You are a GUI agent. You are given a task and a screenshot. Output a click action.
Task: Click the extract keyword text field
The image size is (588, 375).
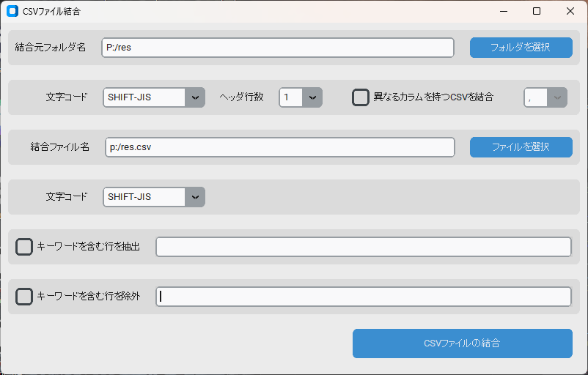click(x=364, y=247)
